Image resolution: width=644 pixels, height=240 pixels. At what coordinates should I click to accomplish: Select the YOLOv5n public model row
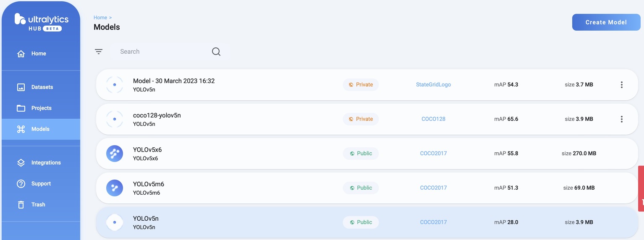(252, 222)
